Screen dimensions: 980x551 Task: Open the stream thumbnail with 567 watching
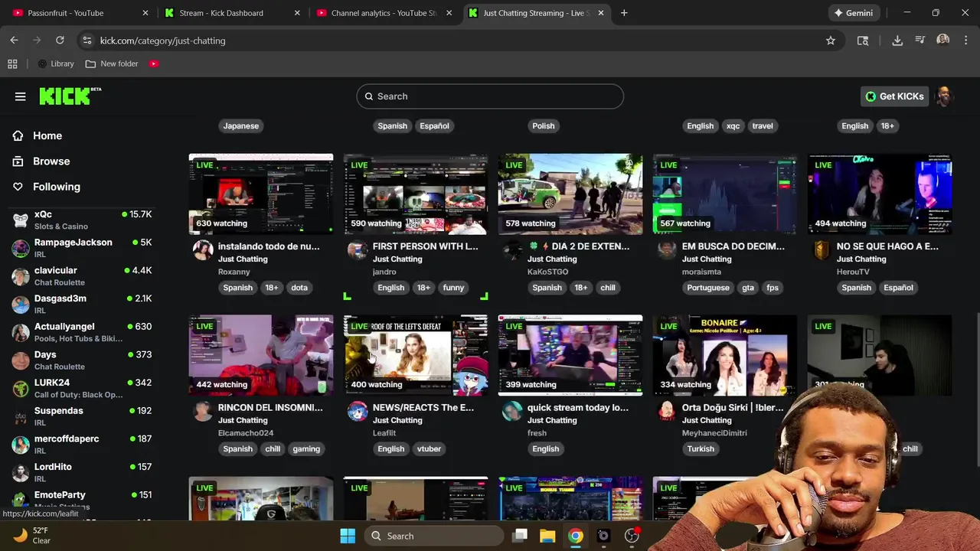pos(725,194)
